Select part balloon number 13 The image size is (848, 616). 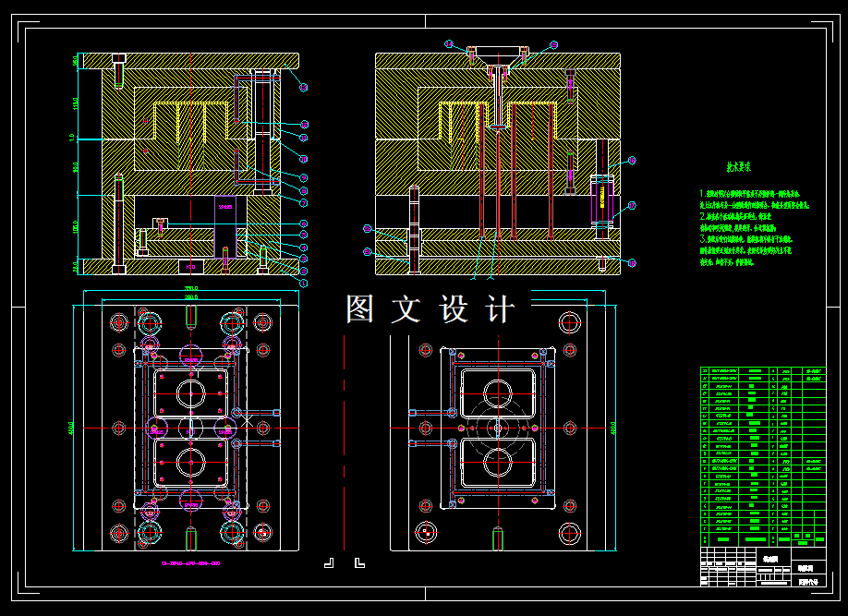[x=303, y=87]
